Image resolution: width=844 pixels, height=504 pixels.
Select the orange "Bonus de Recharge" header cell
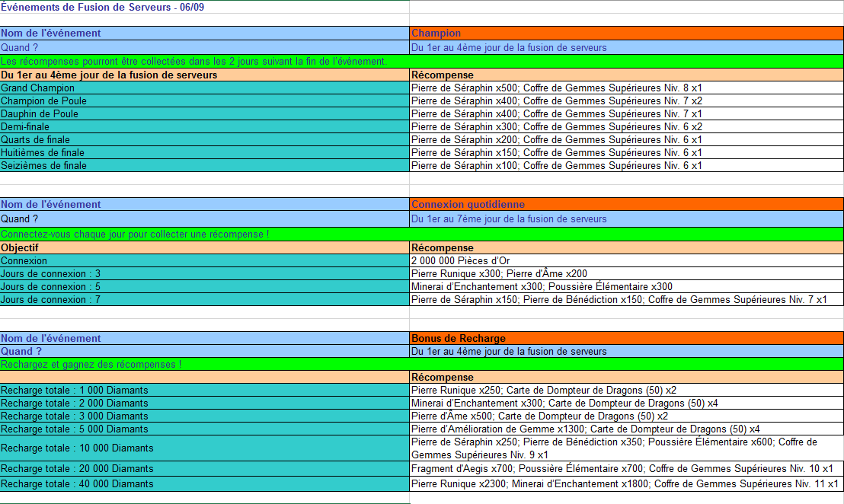tap(626, 339)
